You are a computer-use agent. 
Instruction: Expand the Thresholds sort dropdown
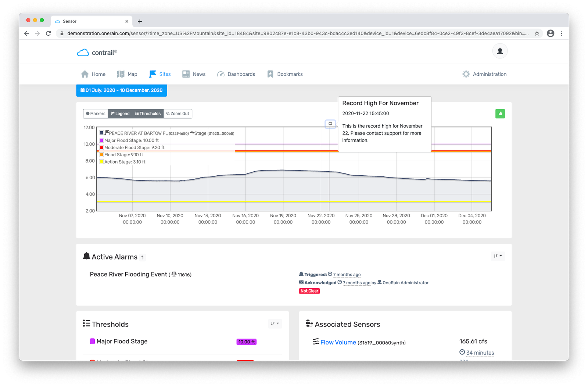pyautogui.click(x=275, y=324)
